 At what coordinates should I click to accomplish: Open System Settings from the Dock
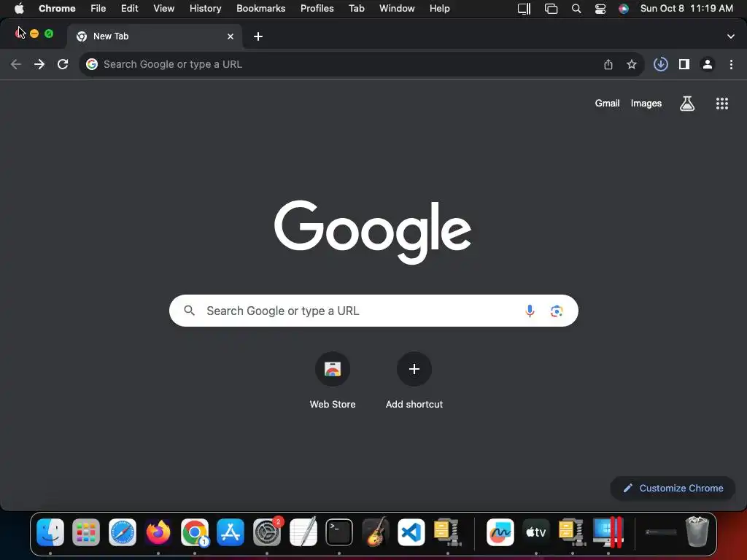(267, 532)
